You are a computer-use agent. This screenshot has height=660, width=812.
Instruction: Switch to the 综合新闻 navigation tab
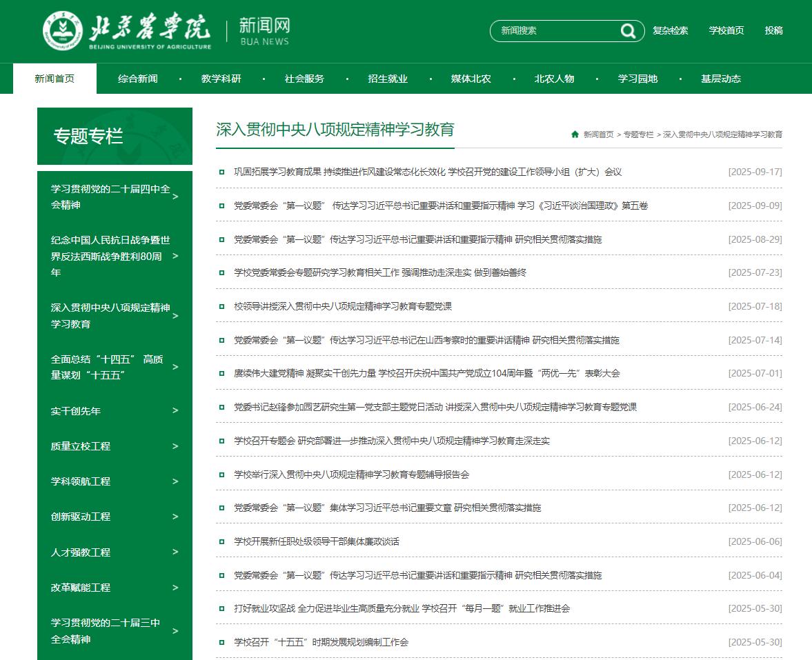coord(138,79)
